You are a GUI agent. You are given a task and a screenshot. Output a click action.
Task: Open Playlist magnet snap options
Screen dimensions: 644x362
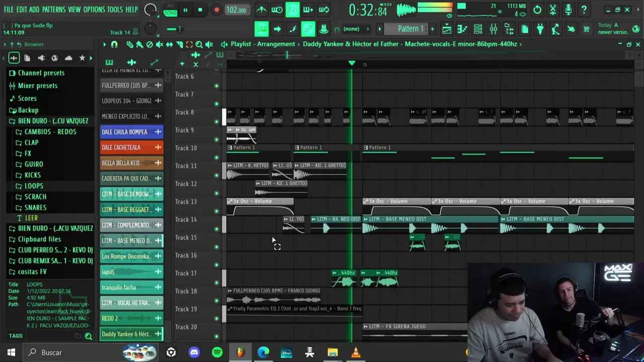tap(114, 44)
